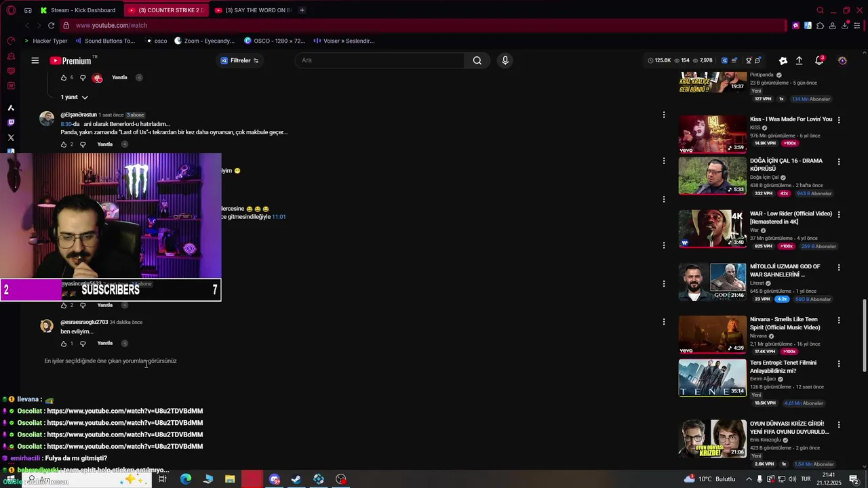The height and width of the screenshot is (488, 868).
Task: Open Opera GX browser search tabs icon
Action: [x=820, y=10]
